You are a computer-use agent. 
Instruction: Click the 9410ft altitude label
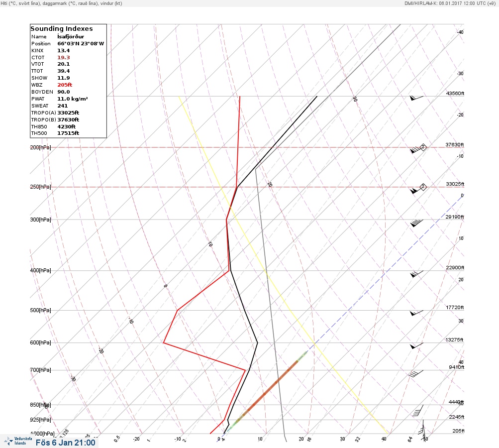pyautogui.click(x=456, y=367)
